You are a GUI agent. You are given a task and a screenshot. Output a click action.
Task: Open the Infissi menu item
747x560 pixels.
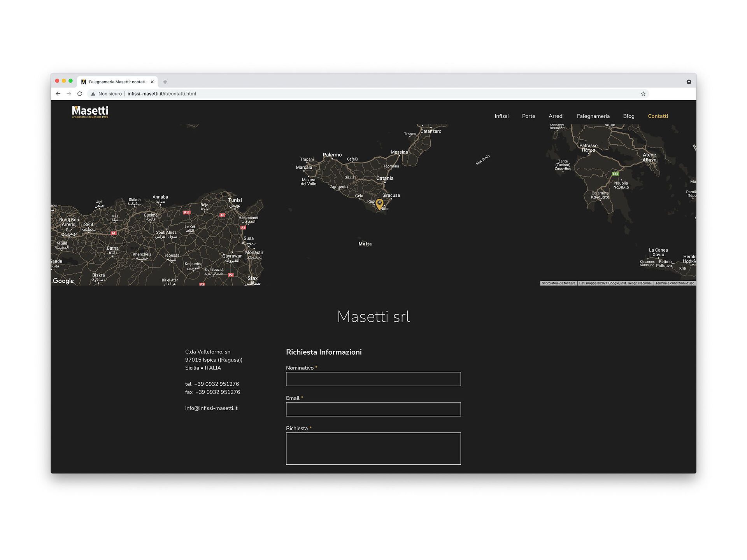pyautogui.click(x=502, y=116)
